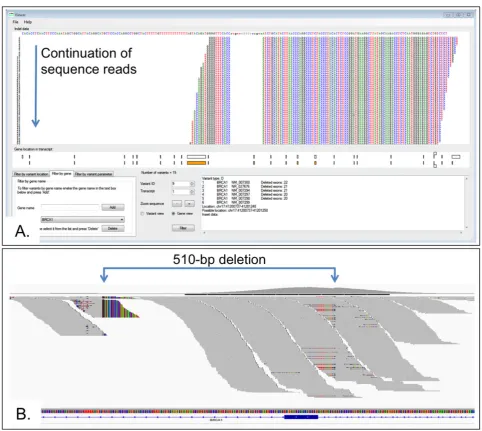Screen dimensions: 482x431
Task: Expand the BRCA1 gene list dropdown
Action: point(83,220)
